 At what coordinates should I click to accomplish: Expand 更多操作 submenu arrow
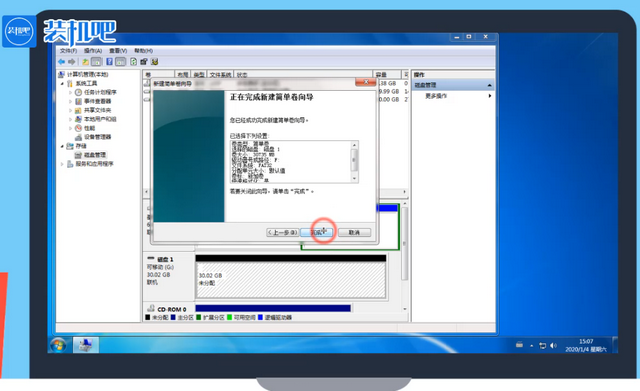490,96
